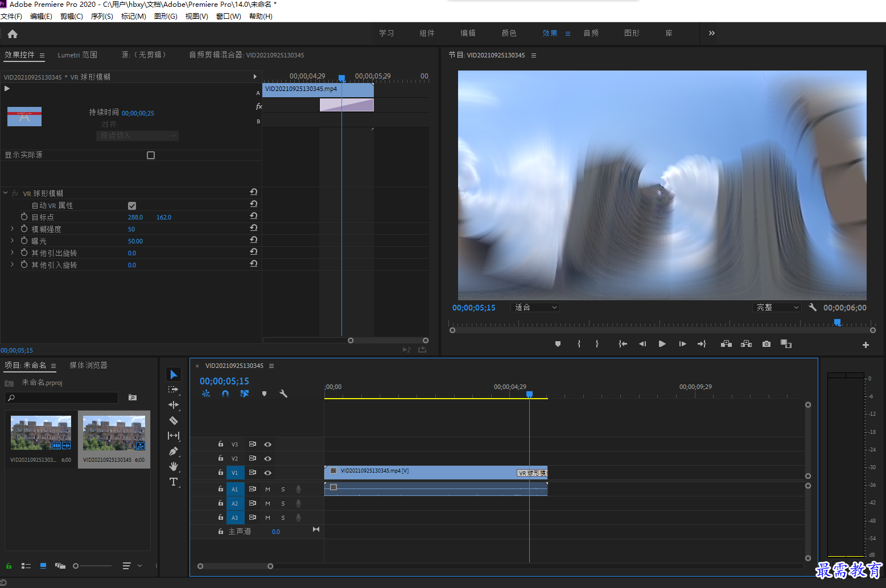Step back one frame in program monitor
This screenshot has width=886, height=588.
point(642,344)
